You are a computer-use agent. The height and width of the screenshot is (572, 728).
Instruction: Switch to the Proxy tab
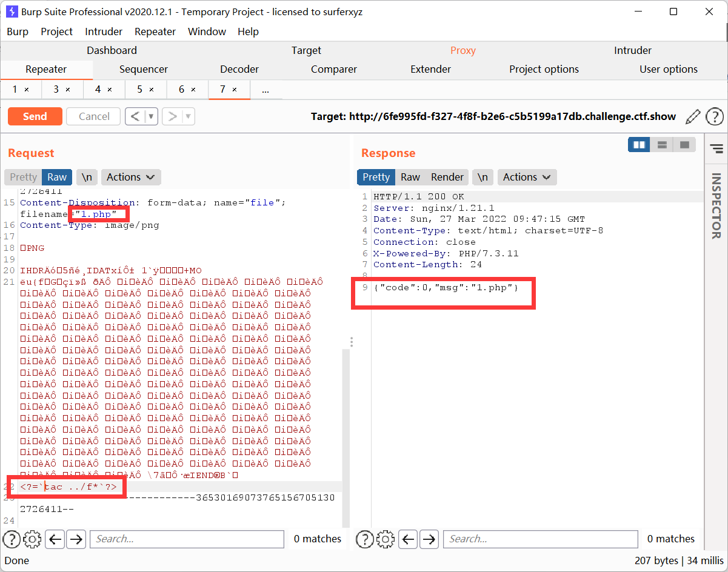463,50
